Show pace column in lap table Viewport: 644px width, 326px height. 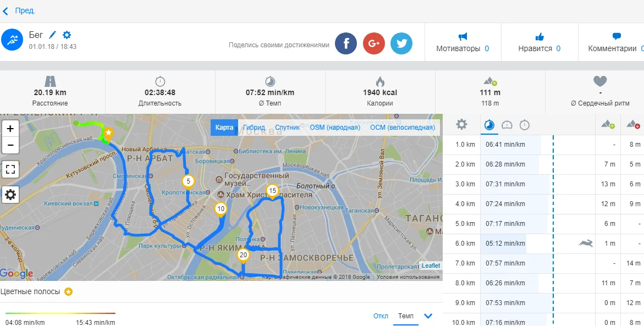pos(489,125)
